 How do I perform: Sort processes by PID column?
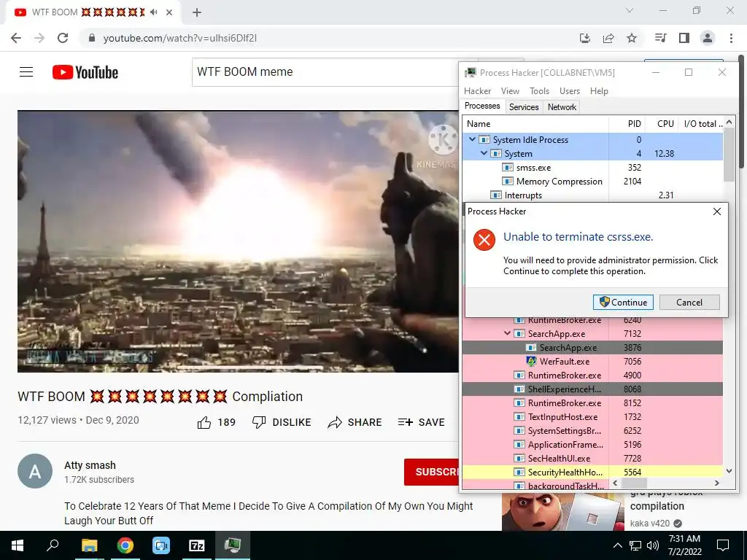[x=627, y=124]
